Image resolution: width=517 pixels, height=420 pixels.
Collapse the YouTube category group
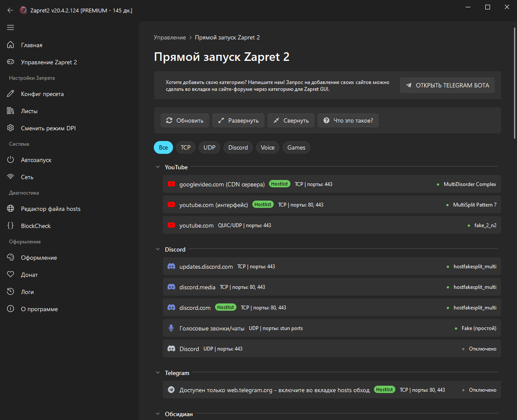[x=158, y=167]
